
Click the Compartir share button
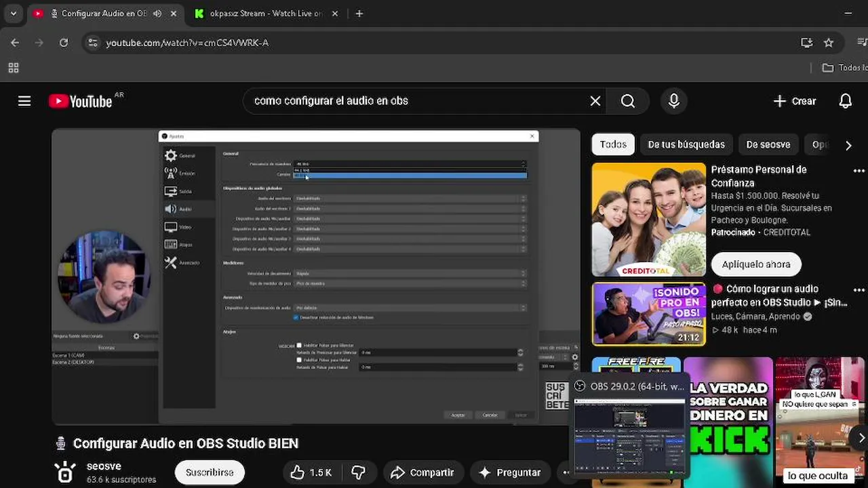tap(422, 472)
